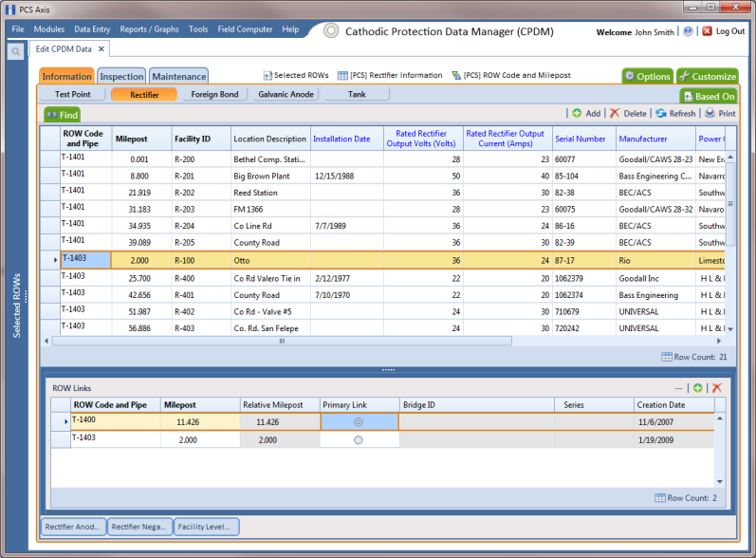
Task: Click the Foreign Bond button
Action: (x=214, y=95)
